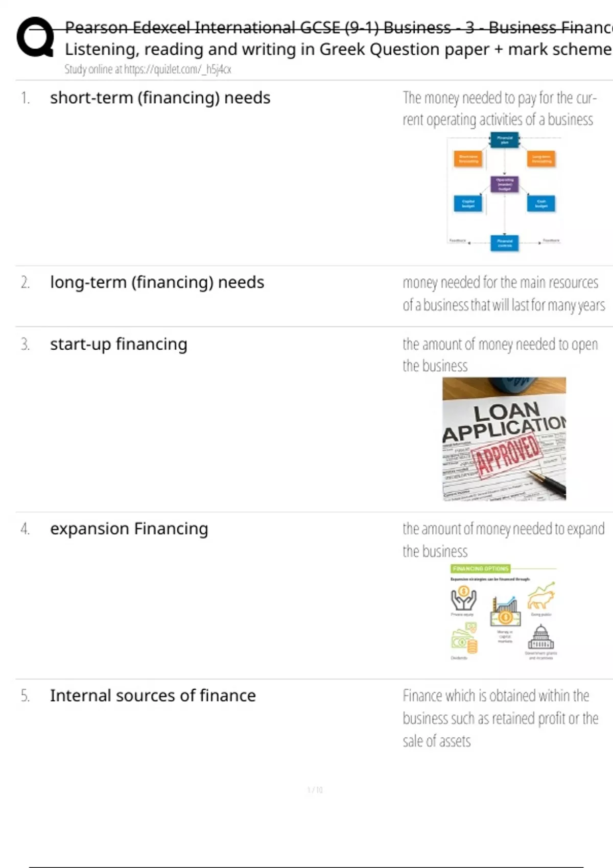Click the bottom blue box in the flowchart
613x868 pixels.
(x=505, y=243)
